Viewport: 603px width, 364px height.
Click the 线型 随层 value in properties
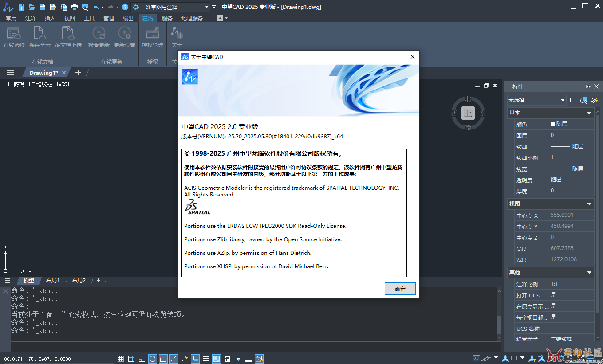click(571, 146)
